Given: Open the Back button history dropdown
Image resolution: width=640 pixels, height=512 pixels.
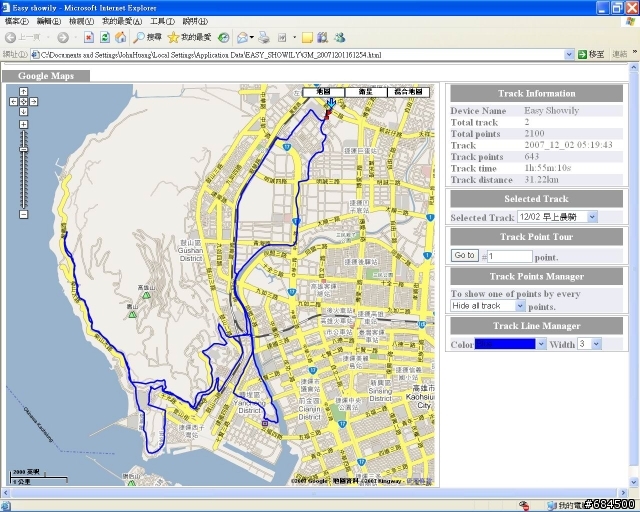Looking at the screenshot, I should [48, 38].
